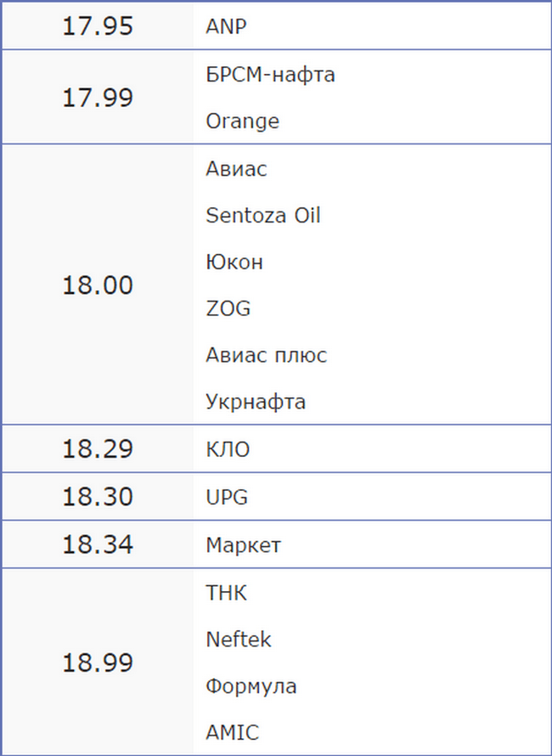This screenshot has width=552, height=756.
Task: Click the AMIC station name
Action: click(x=233, y=732)
